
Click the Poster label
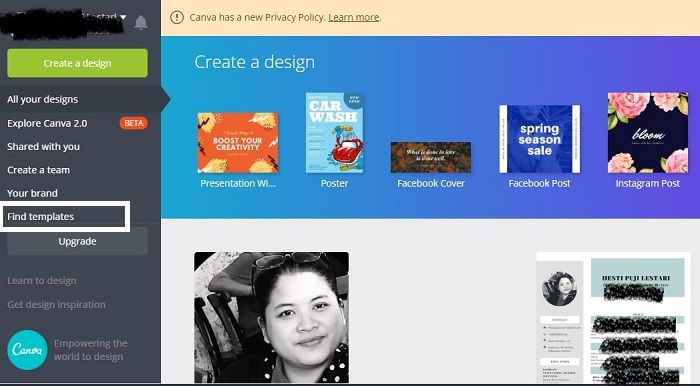(x=334, y=183)
